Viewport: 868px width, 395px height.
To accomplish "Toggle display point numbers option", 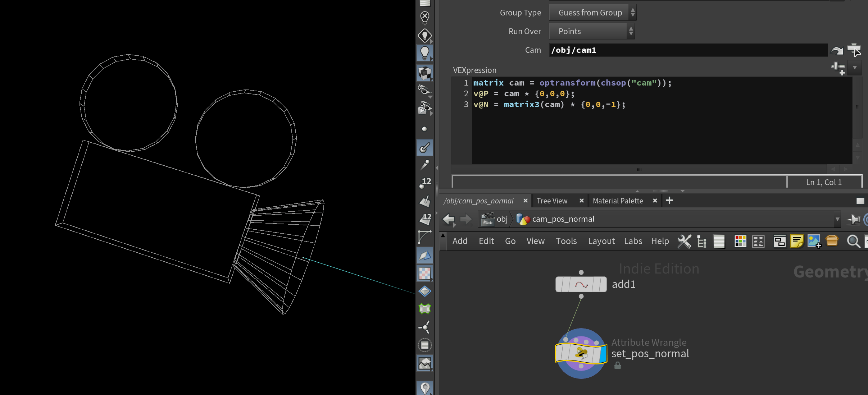I will (x=425, y=183).
